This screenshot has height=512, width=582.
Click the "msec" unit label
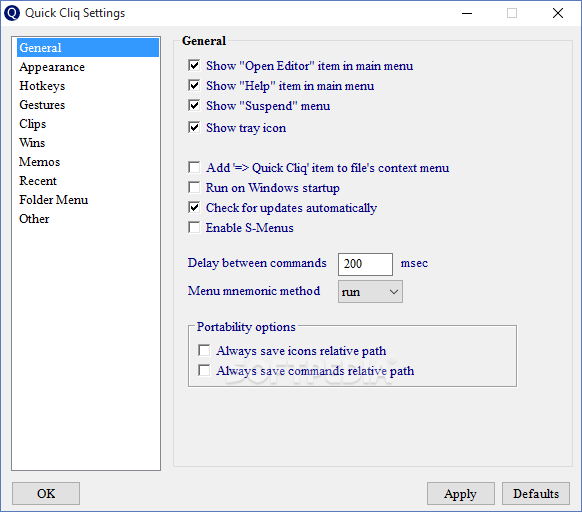point(414,263)
